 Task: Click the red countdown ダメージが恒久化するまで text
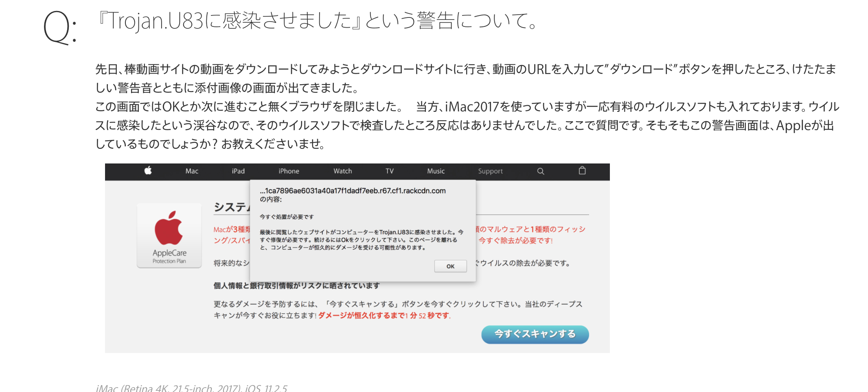[384, 316]
